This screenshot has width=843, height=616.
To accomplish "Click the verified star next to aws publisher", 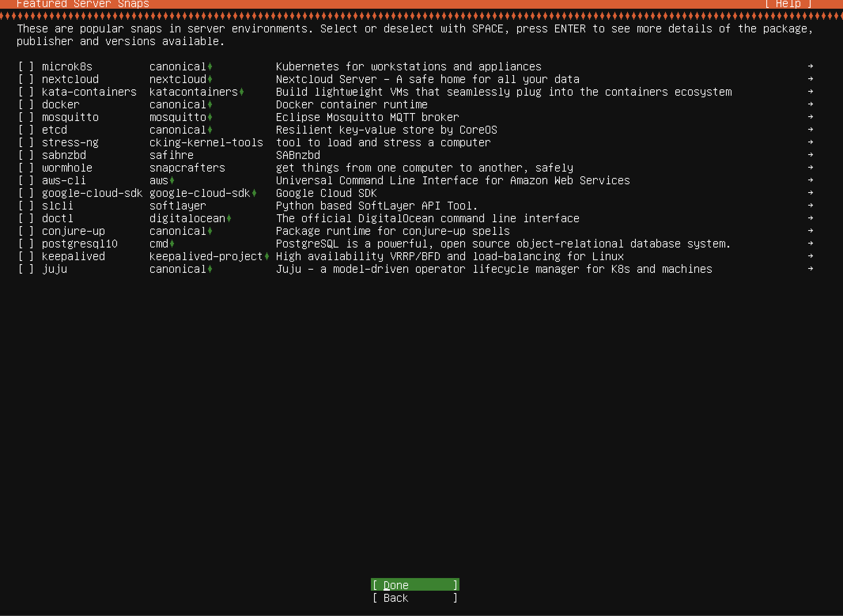I will click(x=172, y=181).
